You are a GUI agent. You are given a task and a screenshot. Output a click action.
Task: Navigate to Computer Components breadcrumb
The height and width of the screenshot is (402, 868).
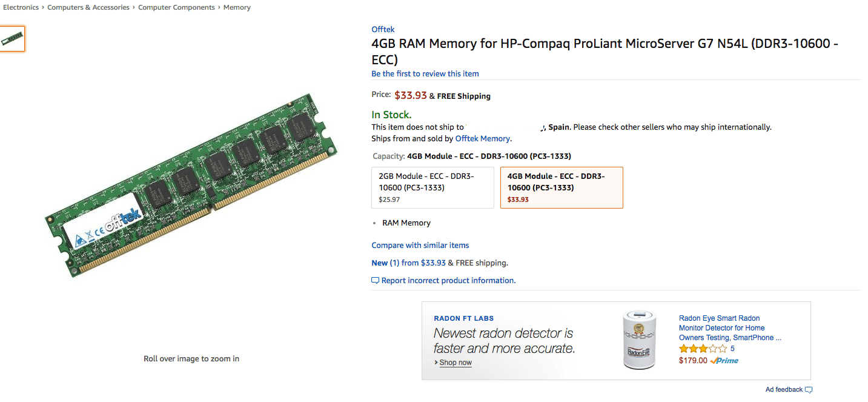coord(176,7)
